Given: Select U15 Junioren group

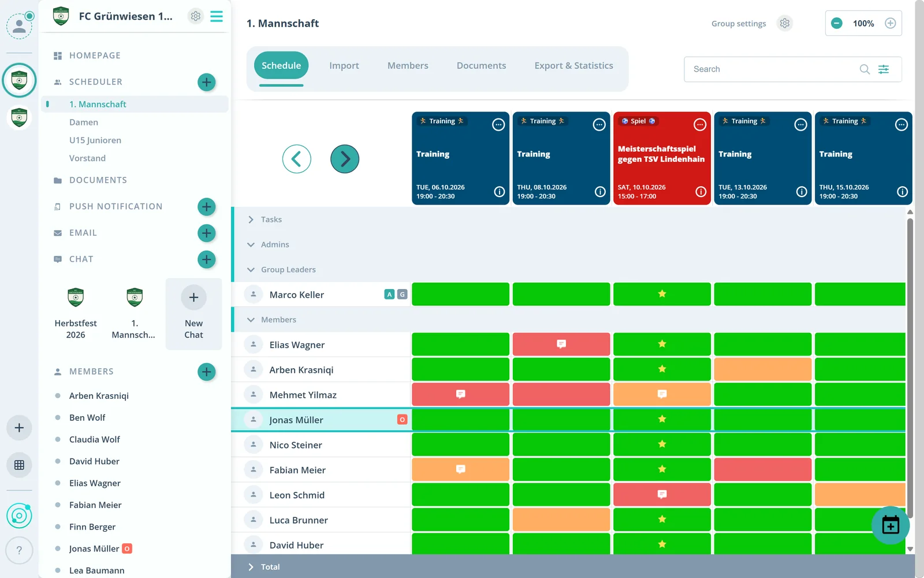Looking at the screenshot, I should point(95,140).
